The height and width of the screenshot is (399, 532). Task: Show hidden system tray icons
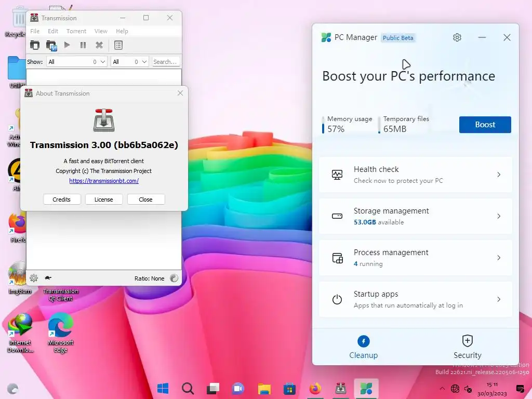442,389
